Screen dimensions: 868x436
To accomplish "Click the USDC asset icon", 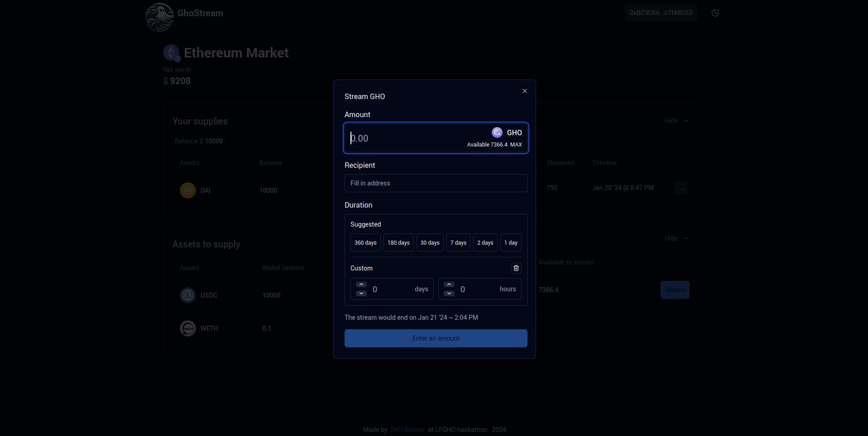I will (188, 295).
